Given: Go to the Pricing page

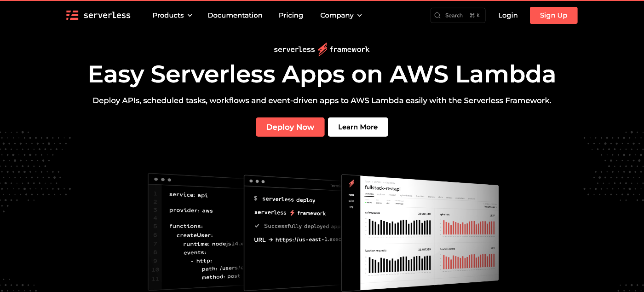Looking at the screenshot, I should [291, 15].
